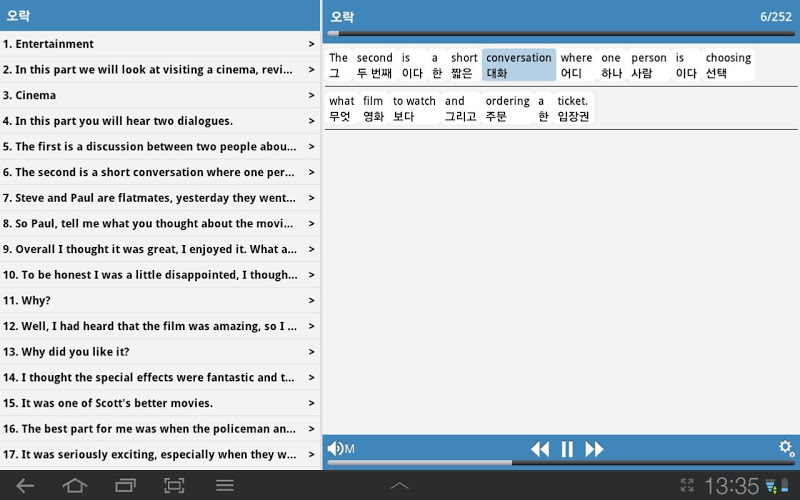
Task: Tap the highlighted word conversation
Action: pos(518,65)
